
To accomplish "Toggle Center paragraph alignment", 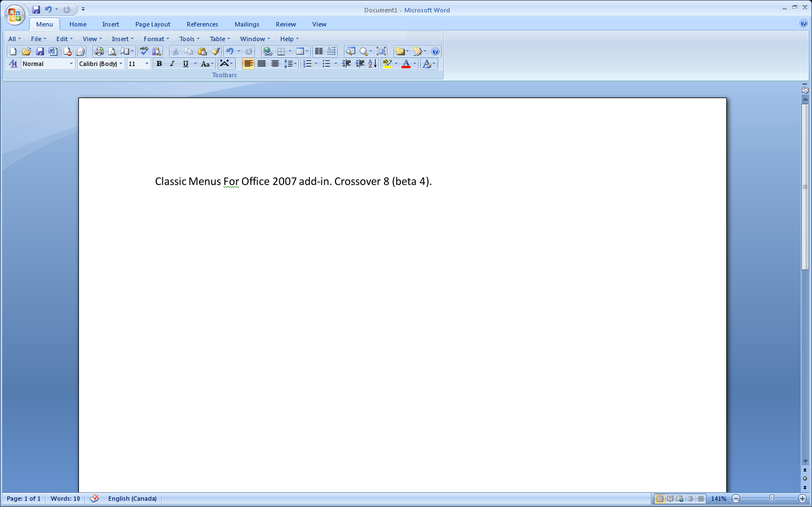I will [x=275, y=64].
